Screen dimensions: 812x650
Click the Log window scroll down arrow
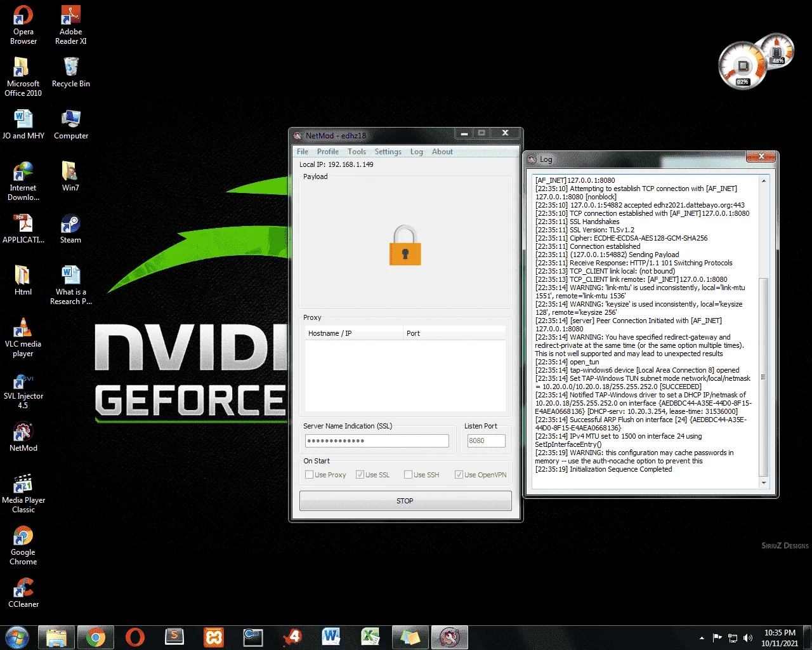pyautogui.click(x=764, y=483)
